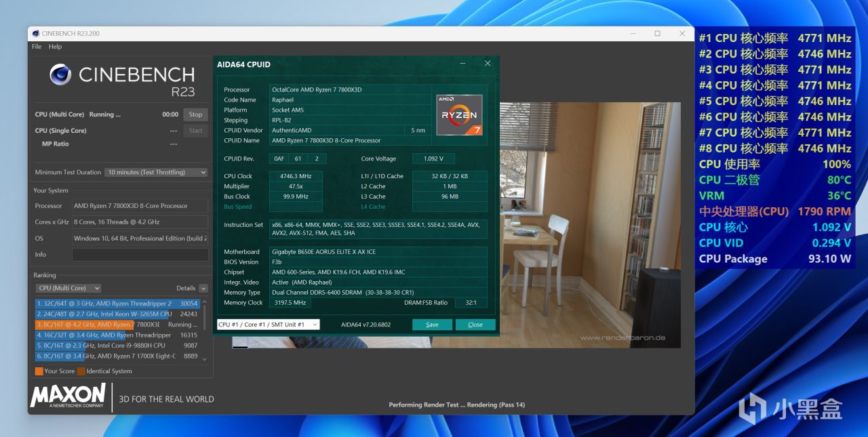Click the #1 CPU 核心频率 4771 MHz overlay row
This screenshot has height=437, width=868.
click(774, 39)
